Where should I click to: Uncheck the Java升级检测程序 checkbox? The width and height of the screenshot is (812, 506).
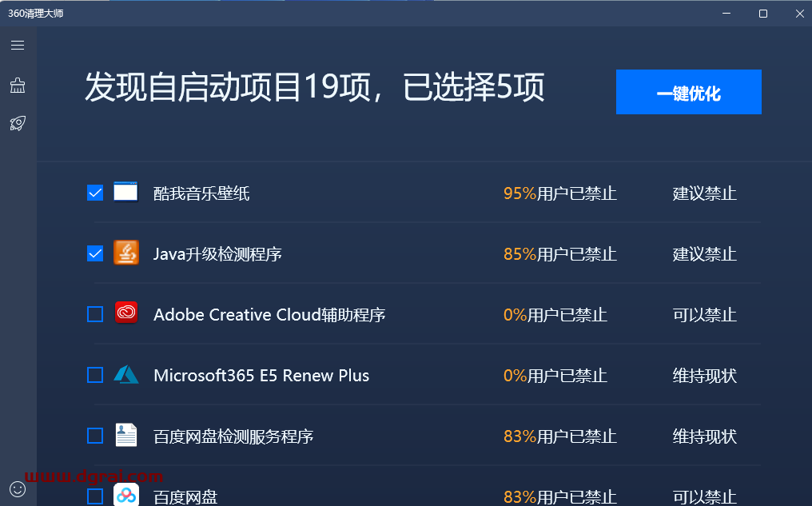pos(95,253)
